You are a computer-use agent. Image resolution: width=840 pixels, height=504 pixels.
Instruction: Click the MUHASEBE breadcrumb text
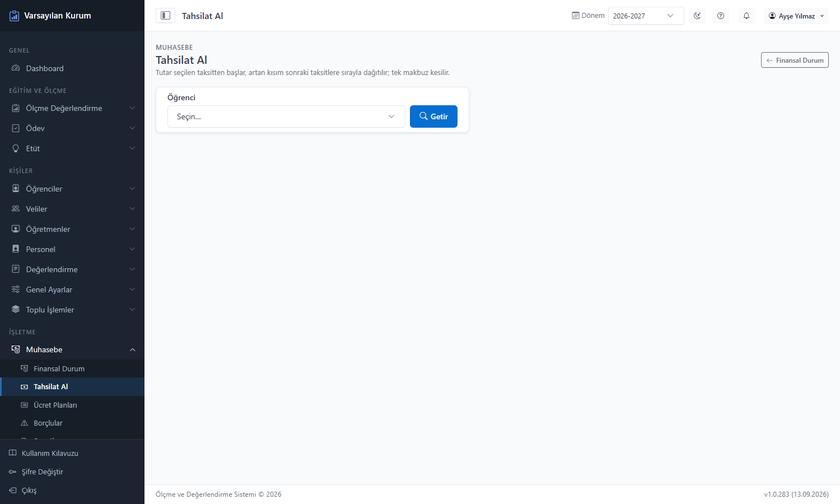point(174,48)
